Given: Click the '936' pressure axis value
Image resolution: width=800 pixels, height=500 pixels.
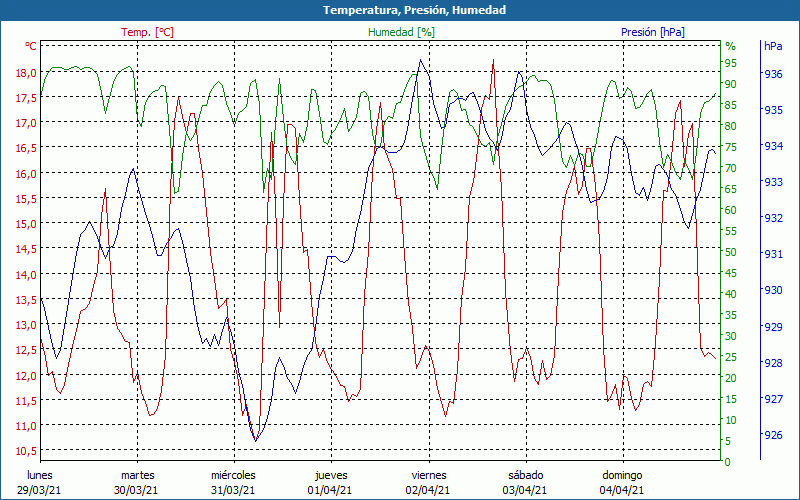Looking at the screenshot, I should 773,74.
